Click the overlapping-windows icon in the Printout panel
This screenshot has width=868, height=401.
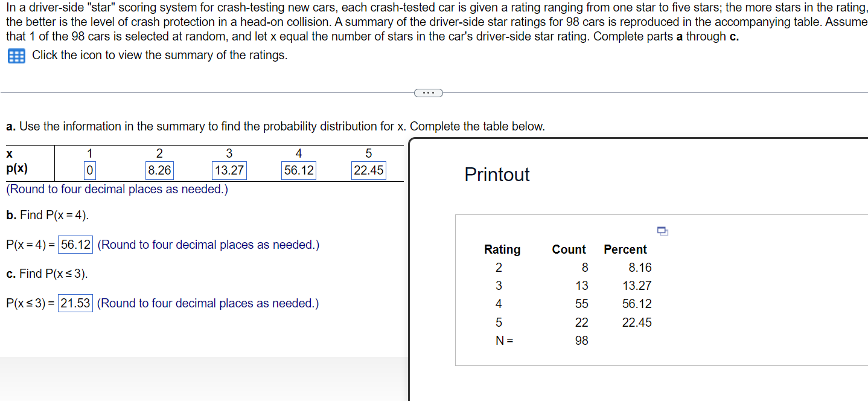coord(662,231)
